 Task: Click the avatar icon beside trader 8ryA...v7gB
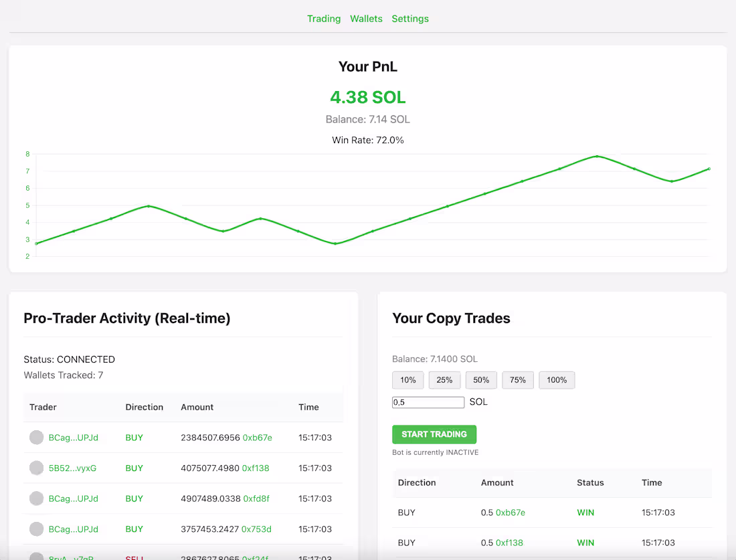pos(37,556)
